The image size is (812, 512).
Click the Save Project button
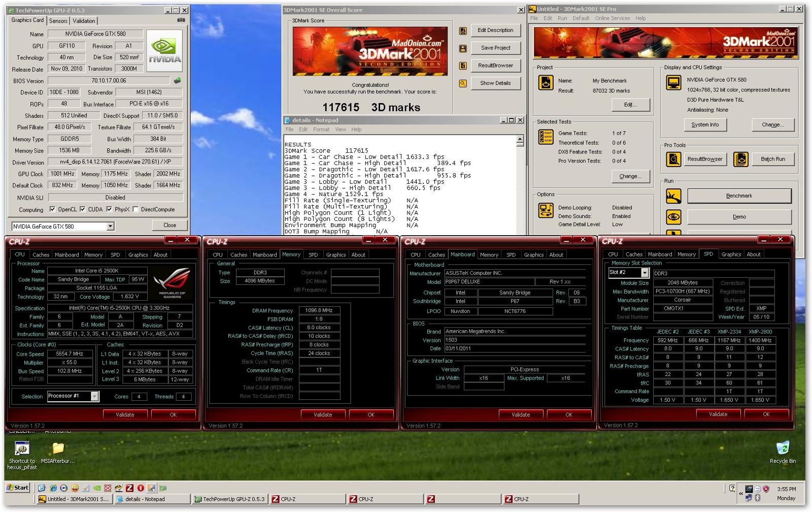click(x=495, y=48)
